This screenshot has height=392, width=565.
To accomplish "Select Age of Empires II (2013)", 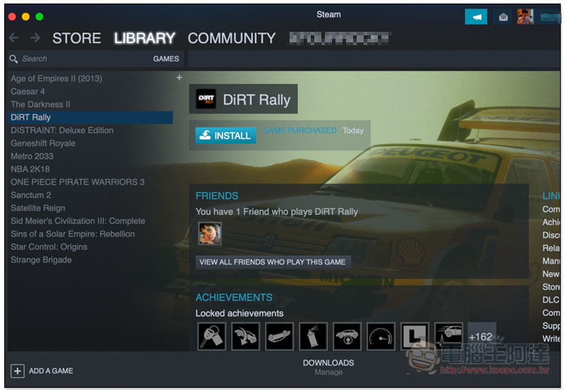I will pyautogui.click(x=56, y=78).
